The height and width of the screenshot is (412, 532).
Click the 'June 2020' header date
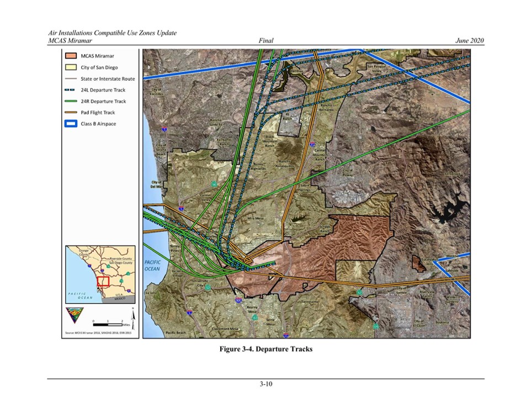click(x=470, y=40)
